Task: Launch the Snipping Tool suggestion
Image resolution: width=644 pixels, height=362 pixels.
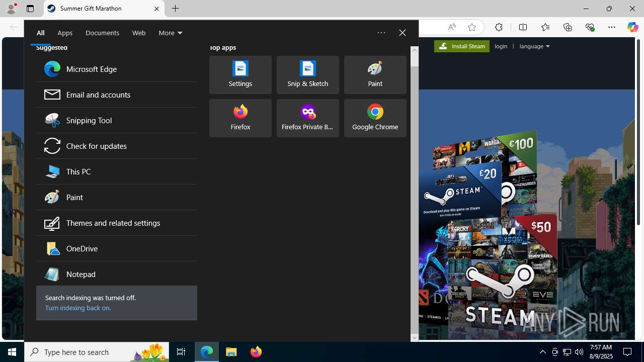Action: point(116,120)
